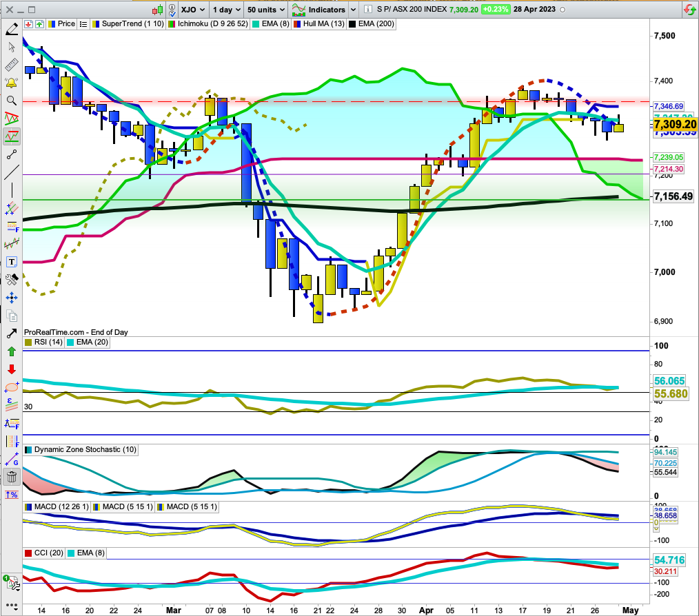Open EMA (20) label in RSI panel
This screenshot has width=699, height=616.
[88, 342]
